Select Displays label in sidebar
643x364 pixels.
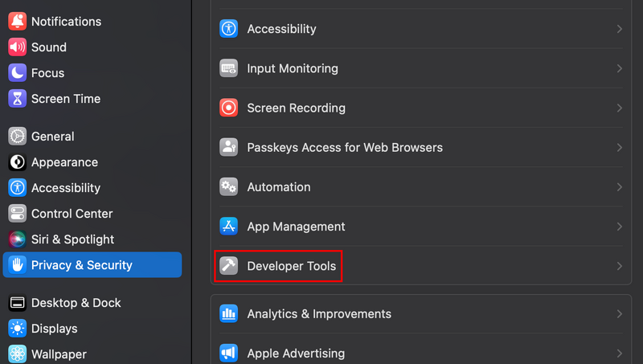click(x=54, y=329)
